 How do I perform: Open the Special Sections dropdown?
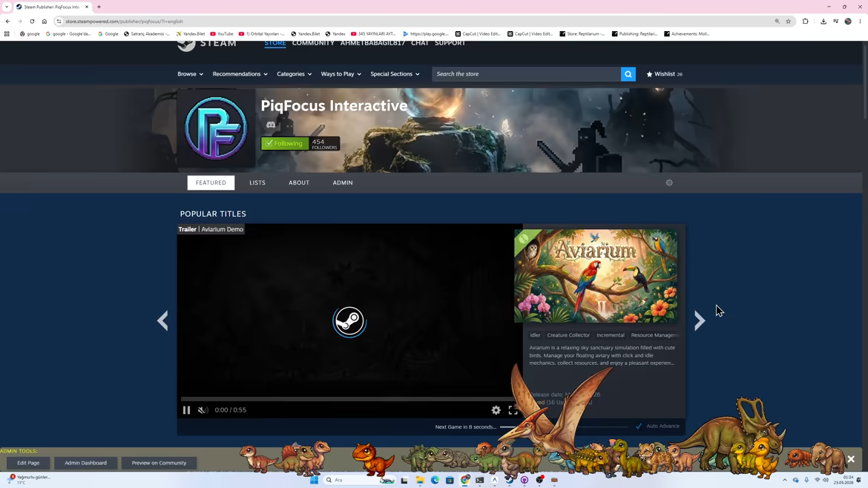click(x=395, y=74)
